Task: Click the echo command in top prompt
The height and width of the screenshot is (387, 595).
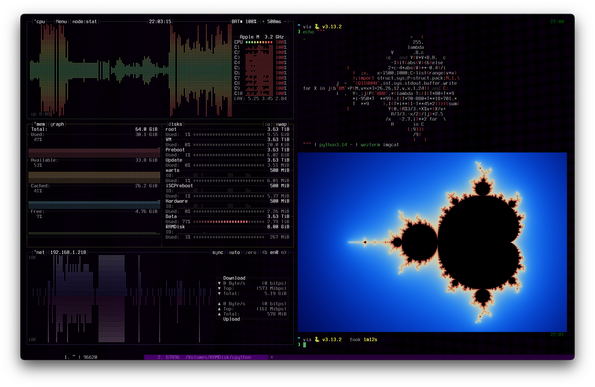Action: [x=308, y=32]
